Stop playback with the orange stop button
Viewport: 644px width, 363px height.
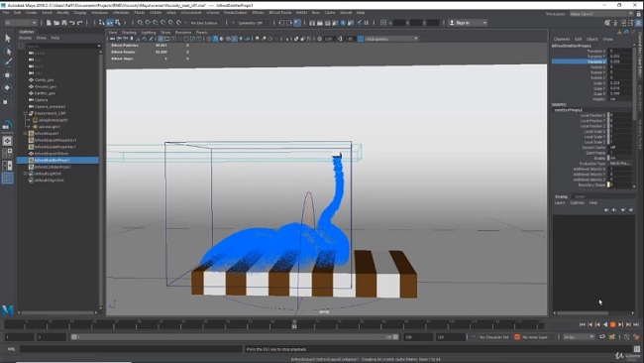[612, 324]
